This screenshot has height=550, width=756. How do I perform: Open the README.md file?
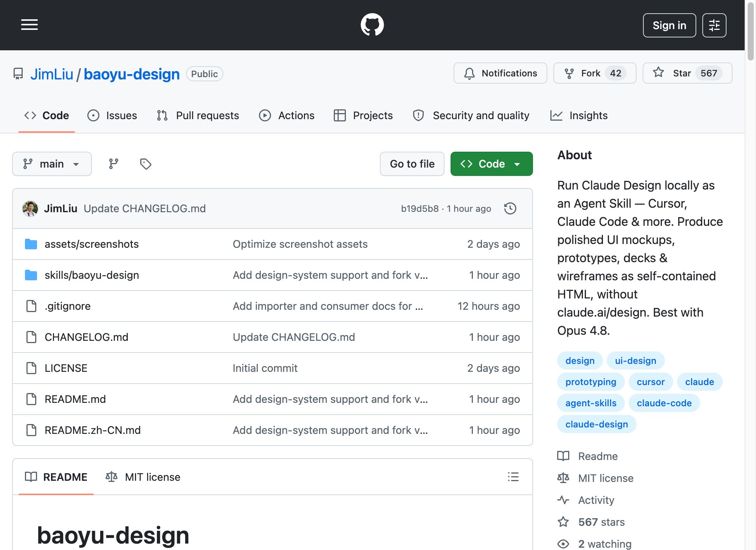75,399
